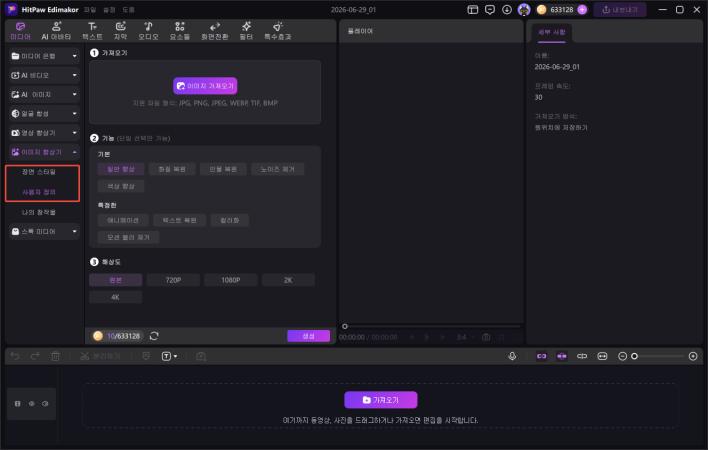Open the aspect ratio dropdown in player controls
708x450 pixels.
(x=464, y=337)
